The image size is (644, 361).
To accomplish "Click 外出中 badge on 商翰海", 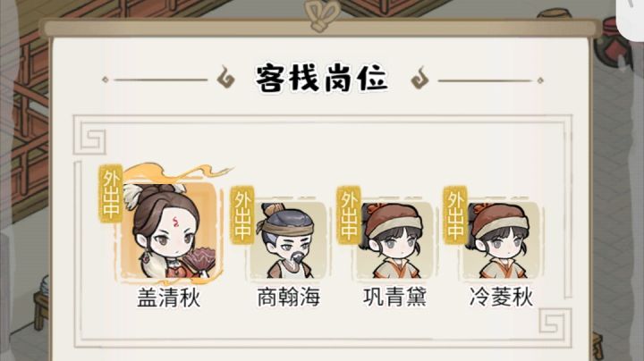I will pos(242,215).
